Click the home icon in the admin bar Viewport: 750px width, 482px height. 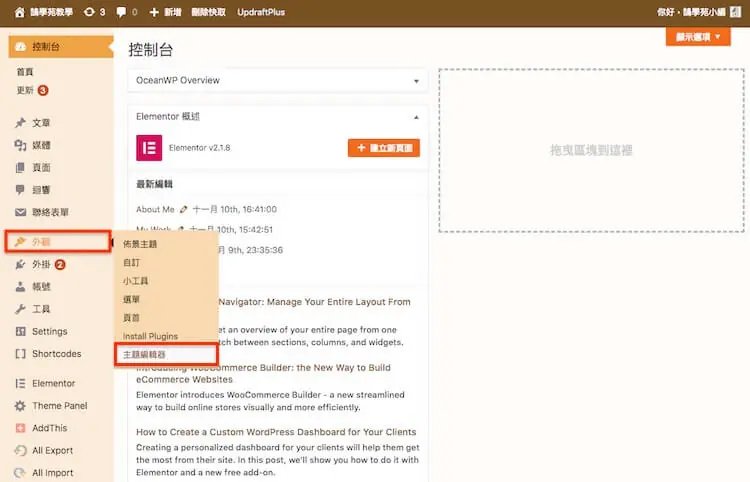[20, 12]
